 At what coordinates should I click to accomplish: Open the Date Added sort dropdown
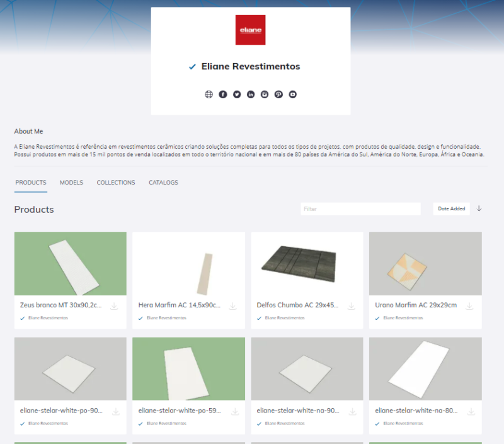tap(452, 208)
